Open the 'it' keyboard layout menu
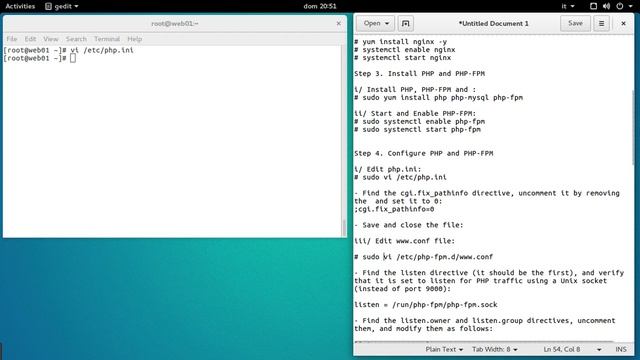Image resolution: width=640 pixels, height=360 pixels. [568, 6]
